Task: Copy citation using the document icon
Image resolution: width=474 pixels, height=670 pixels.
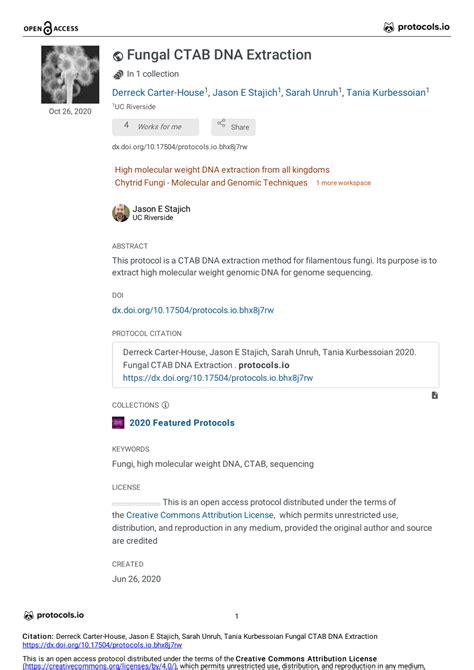Action: pyautogui.click(x=434, y=395)
